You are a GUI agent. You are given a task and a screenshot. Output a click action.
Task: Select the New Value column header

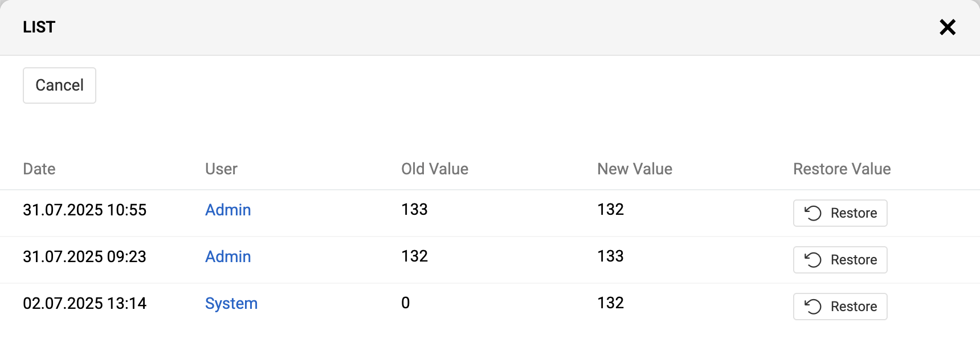[634, 169]
